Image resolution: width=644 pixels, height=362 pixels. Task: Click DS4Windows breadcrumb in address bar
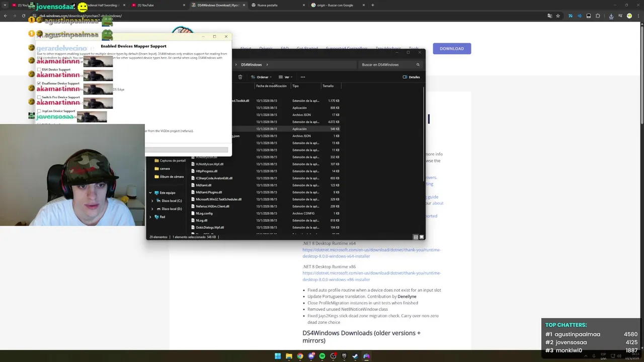(x=251, y=64)
